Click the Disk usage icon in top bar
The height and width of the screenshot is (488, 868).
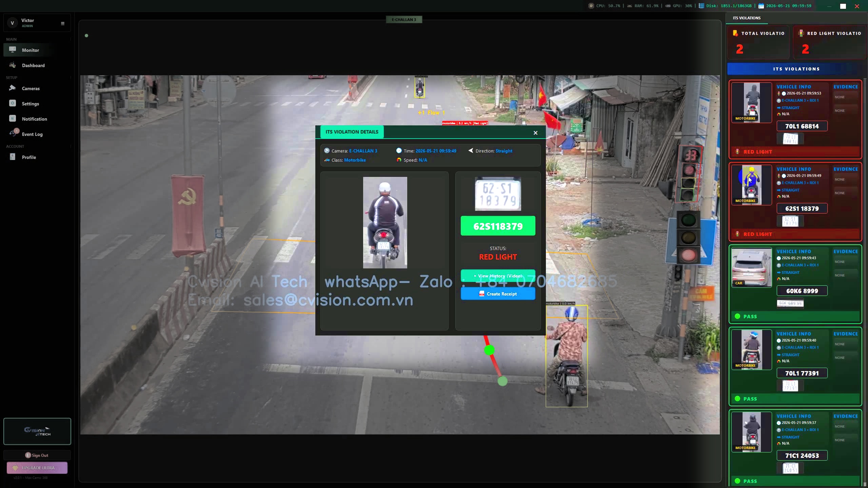(x=701, y=6)
